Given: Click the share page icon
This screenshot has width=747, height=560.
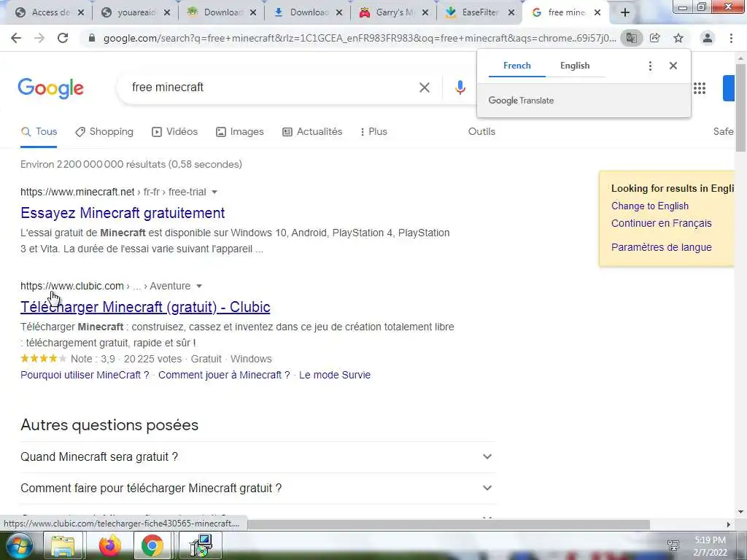Looking at the screenshot, I should (655, 38).
